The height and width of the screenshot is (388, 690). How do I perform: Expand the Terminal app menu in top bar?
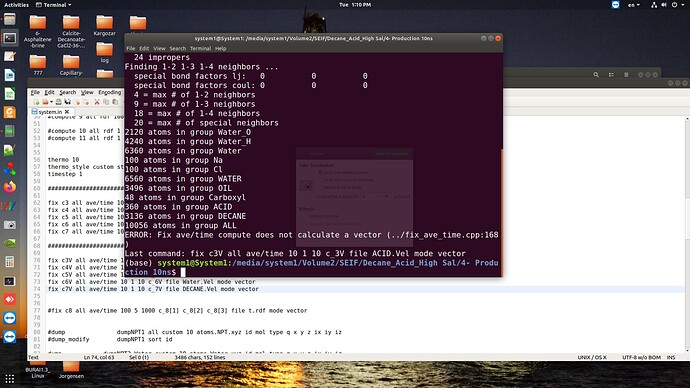54,5
